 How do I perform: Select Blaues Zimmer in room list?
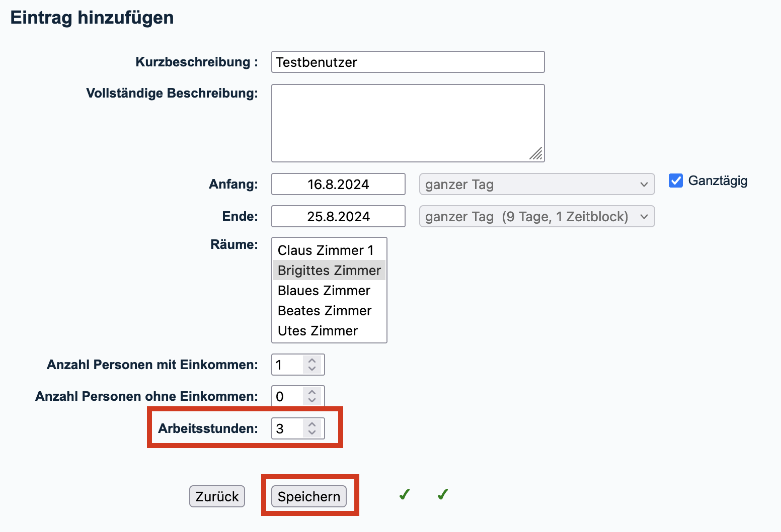[x=324, y=291]
